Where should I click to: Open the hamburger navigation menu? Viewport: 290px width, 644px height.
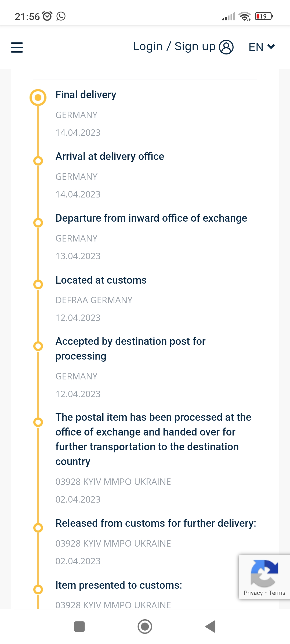(17, 47)
